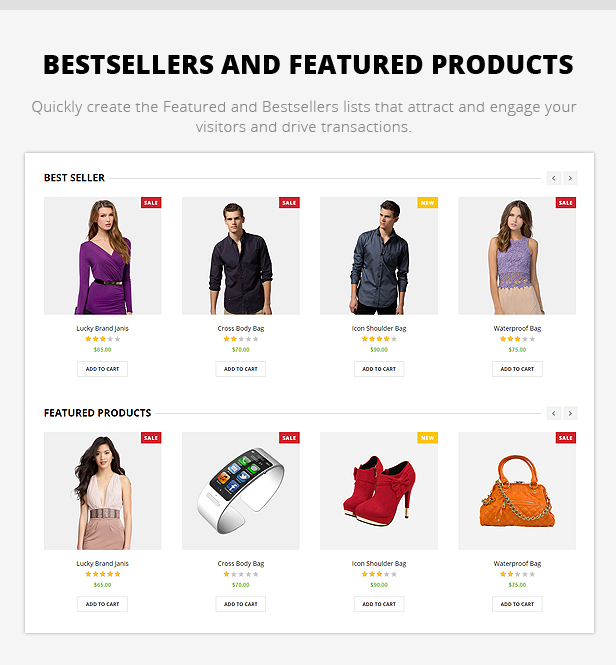This screenshot has height=665, width=616.
Task: Add Best Seller Lucky Brand Janis to cart
Action: [102, 369]
